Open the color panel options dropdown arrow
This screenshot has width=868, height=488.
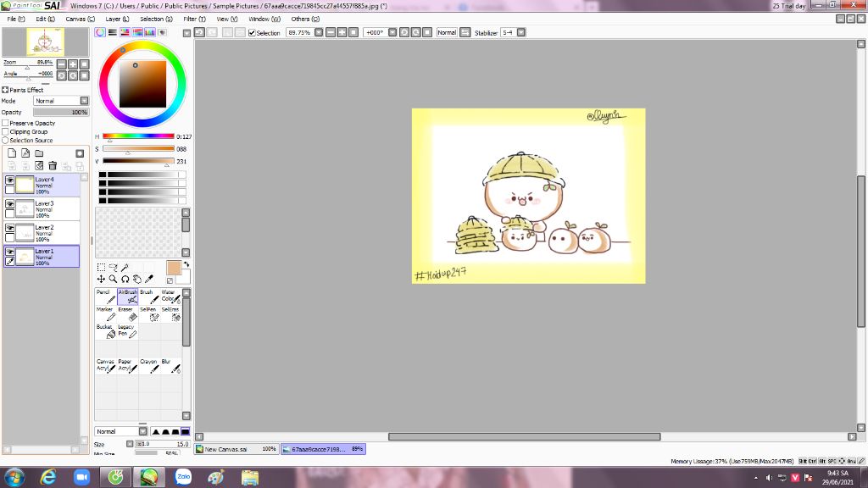coord(187,33)
